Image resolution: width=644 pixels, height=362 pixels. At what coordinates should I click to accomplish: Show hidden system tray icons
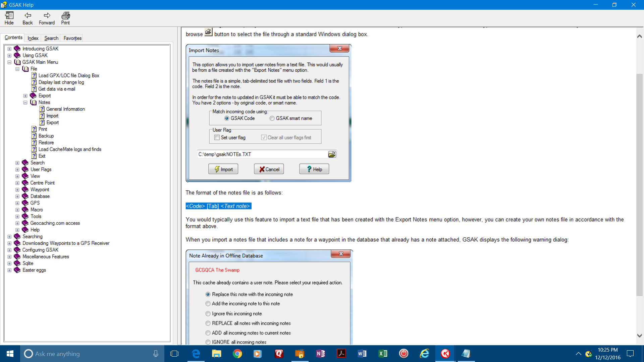tap(579, 354)
